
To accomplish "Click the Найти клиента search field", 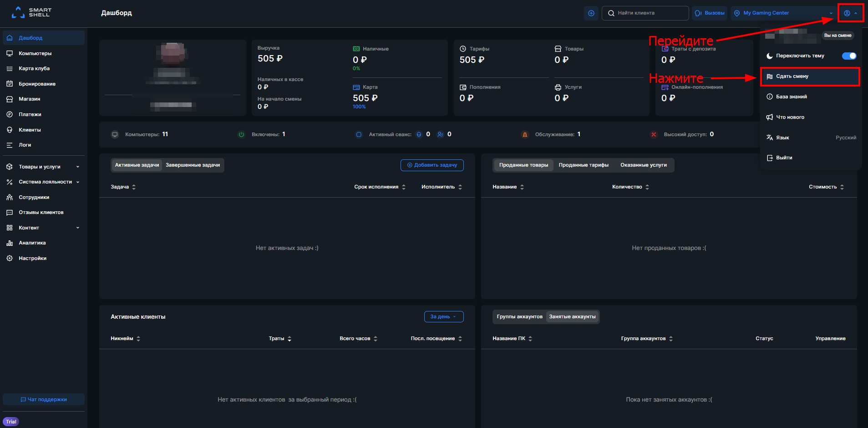I will (645, 13).
